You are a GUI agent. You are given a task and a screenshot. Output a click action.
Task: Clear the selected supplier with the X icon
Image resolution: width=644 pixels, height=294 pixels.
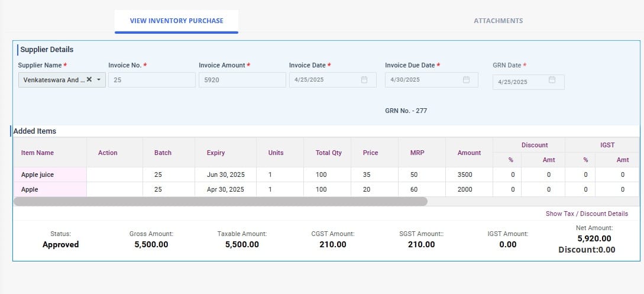[x=89, y=80]
